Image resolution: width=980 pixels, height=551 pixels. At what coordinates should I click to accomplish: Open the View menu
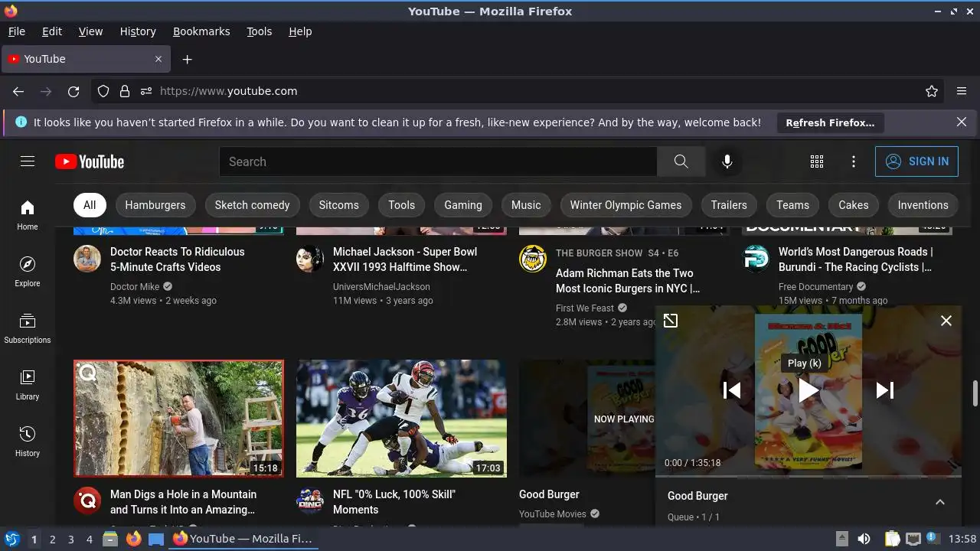(x=90, y=31)
